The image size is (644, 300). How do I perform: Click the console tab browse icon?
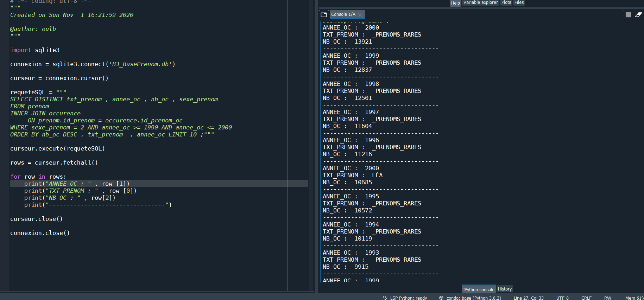(324, 15)
